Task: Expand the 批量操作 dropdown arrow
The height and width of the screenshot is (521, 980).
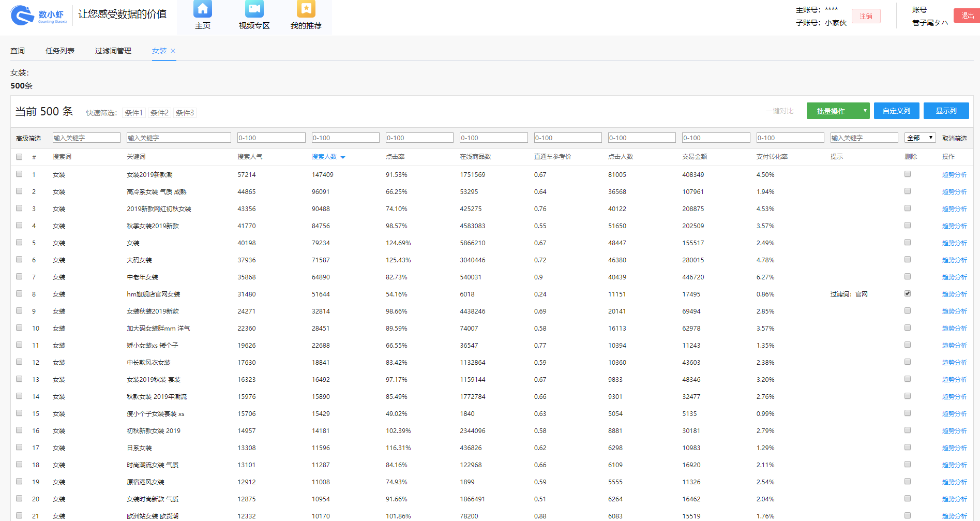Action: (865, 111)
